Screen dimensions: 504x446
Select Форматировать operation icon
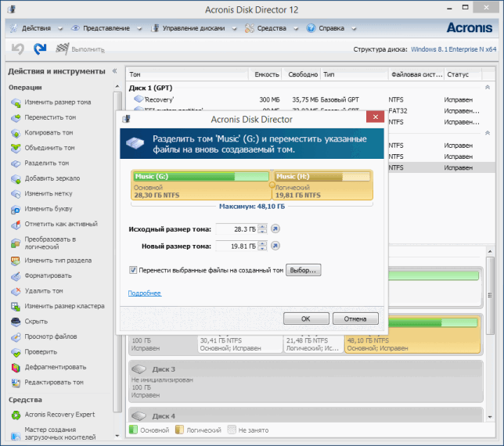(x=16, y=275)
